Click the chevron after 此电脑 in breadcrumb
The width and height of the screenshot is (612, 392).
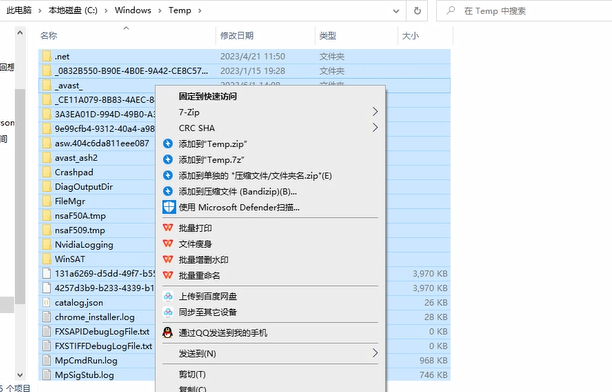click(40, 11)
